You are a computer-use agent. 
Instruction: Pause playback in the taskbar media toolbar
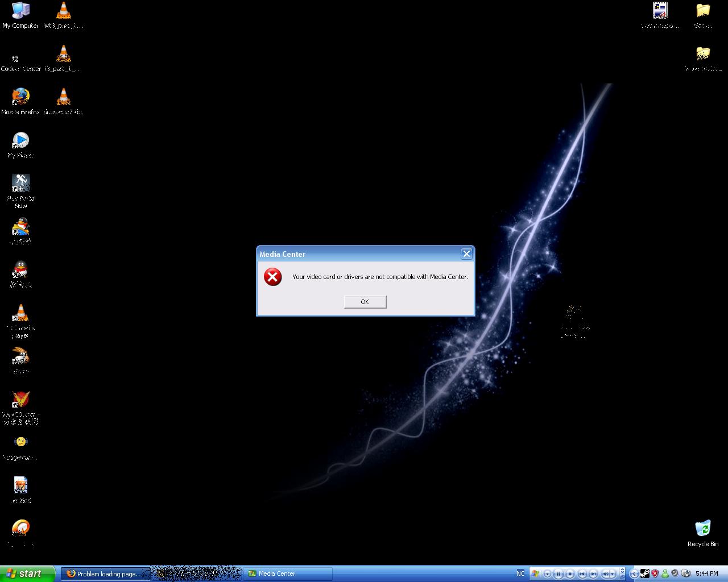pyautogui.click(x=559, y=574)
